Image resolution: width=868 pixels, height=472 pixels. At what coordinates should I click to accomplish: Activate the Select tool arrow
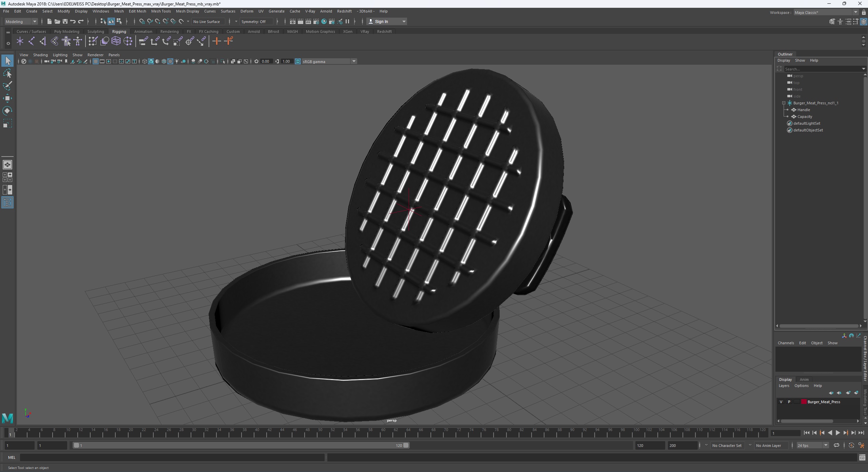point(7,61)
